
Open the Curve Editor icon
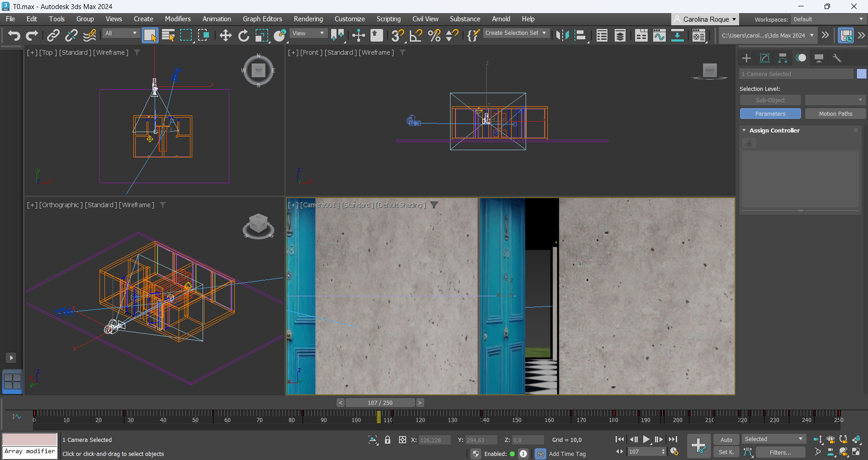(x=659, y=35)
